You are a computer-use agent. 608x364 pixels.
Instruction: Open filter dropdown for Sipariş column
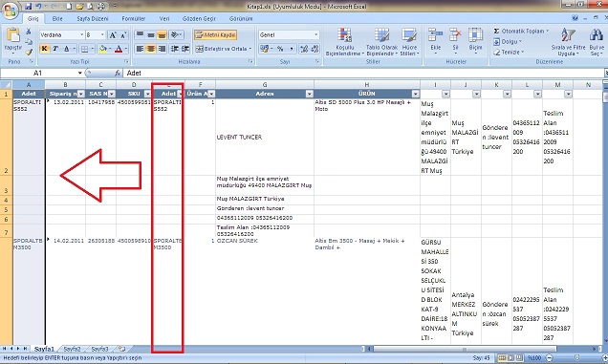[x=80, y=94]
